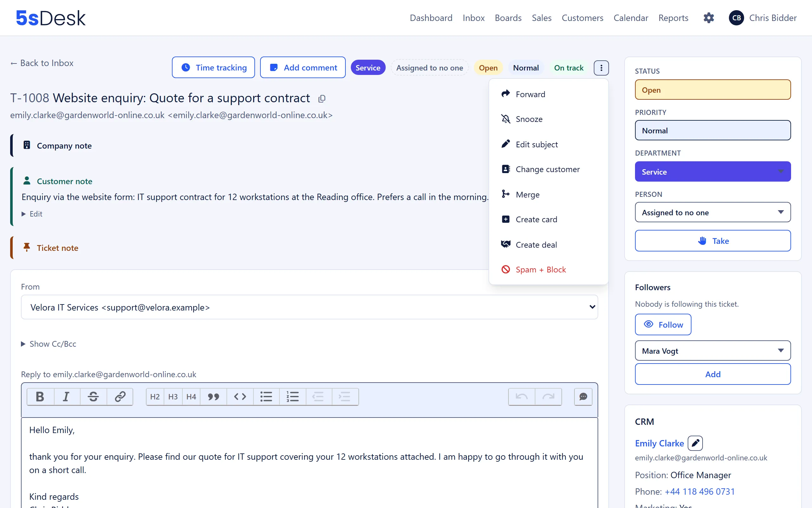
Task: Choose Forward from the actions menu
Action: (549, 94)
